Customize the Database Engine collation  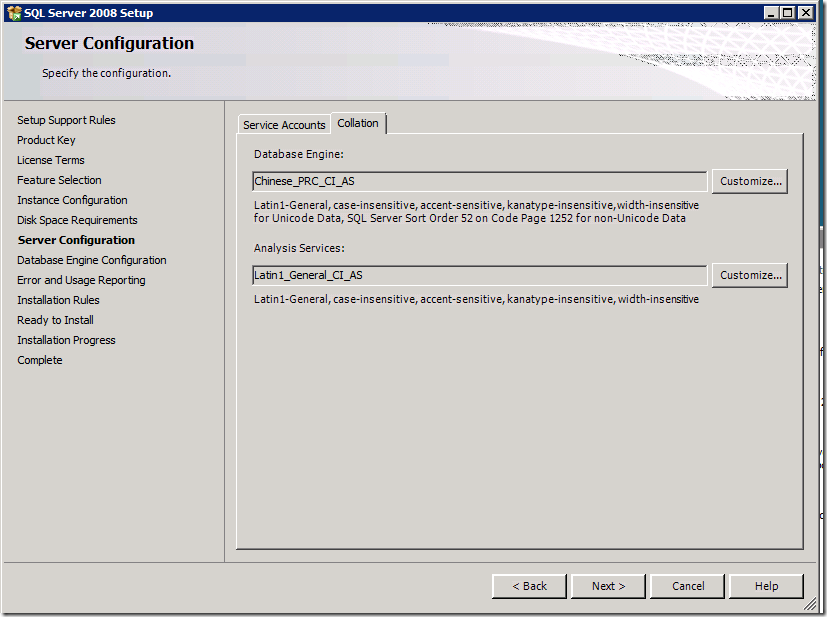[750, 181]
